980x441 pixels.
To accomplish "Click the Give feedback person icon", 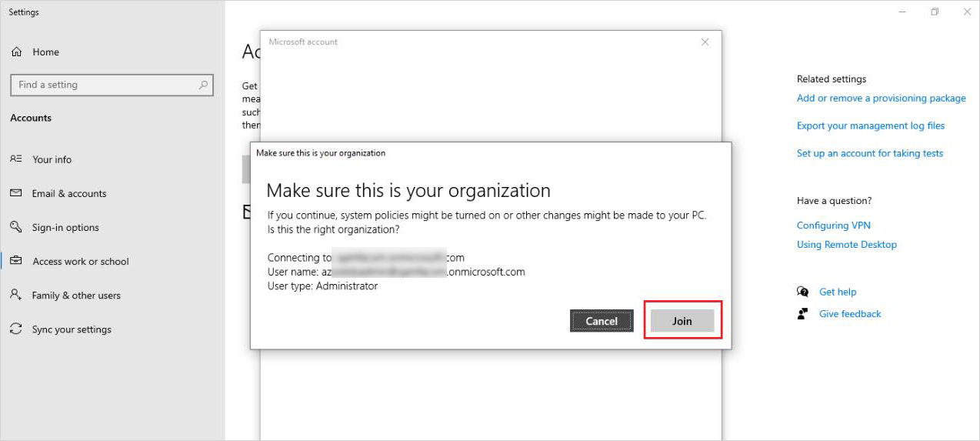I will point(803,314).
